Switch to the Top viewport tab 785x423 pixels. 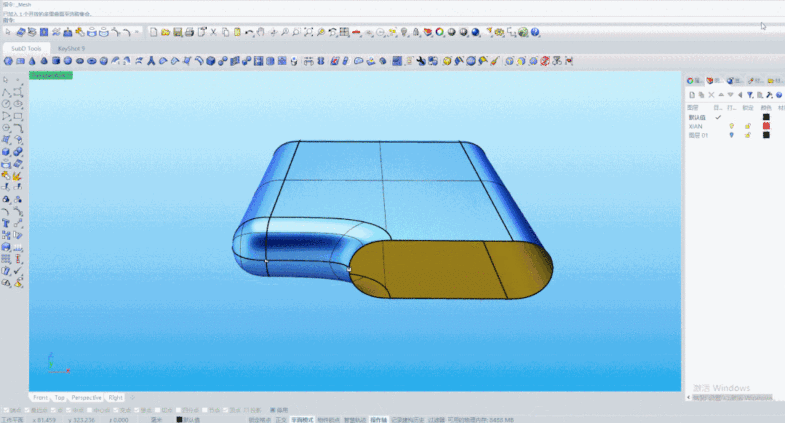[59, 397]
